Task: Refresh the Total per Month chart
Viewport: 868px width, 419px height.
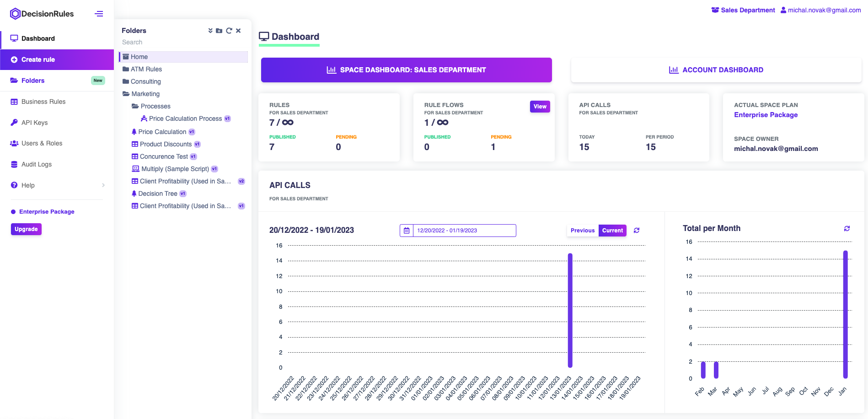Action: click(847, 228)
